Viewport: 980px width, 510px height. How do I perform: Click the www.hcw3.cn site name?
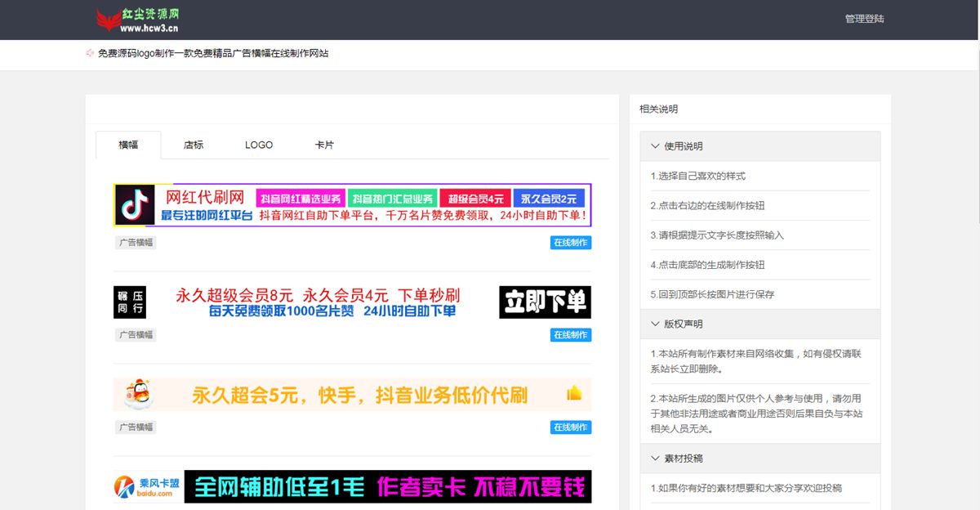[149, 28]
